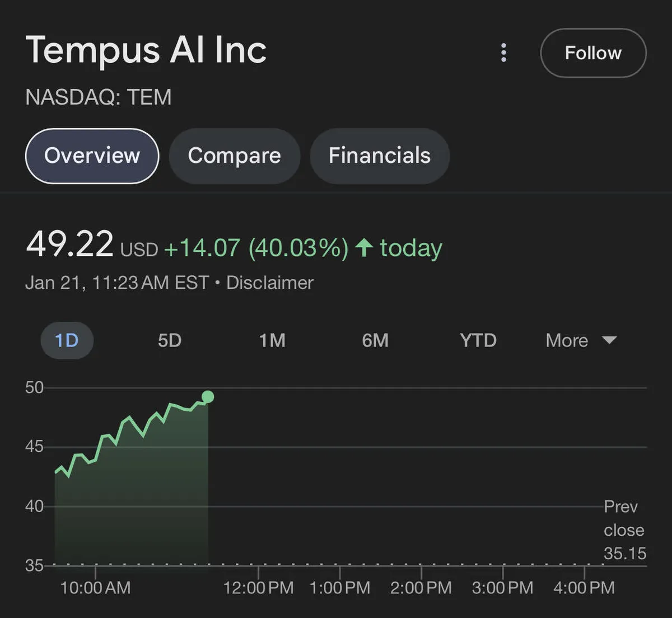The image size is (672, 618).
Task: Click the Tempus AI Inc title
Action: 146,50
